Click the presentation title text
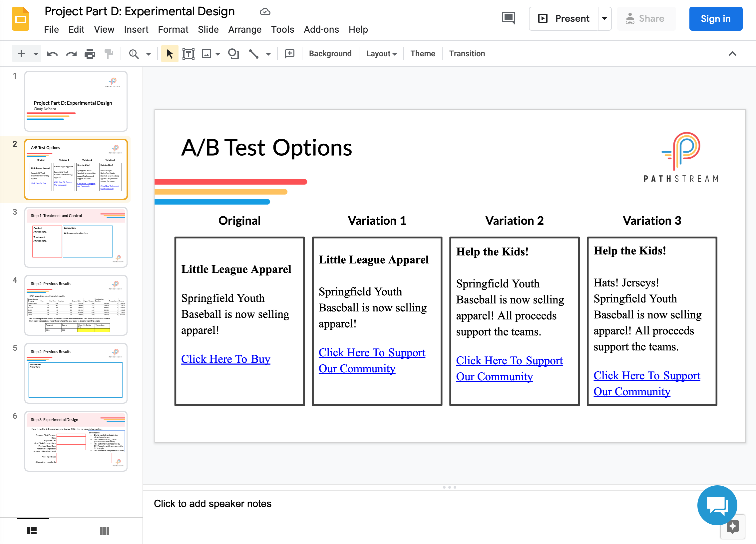The height and width of the screenshot is (544, 756). pyautogui.click(x=139, y=11)
